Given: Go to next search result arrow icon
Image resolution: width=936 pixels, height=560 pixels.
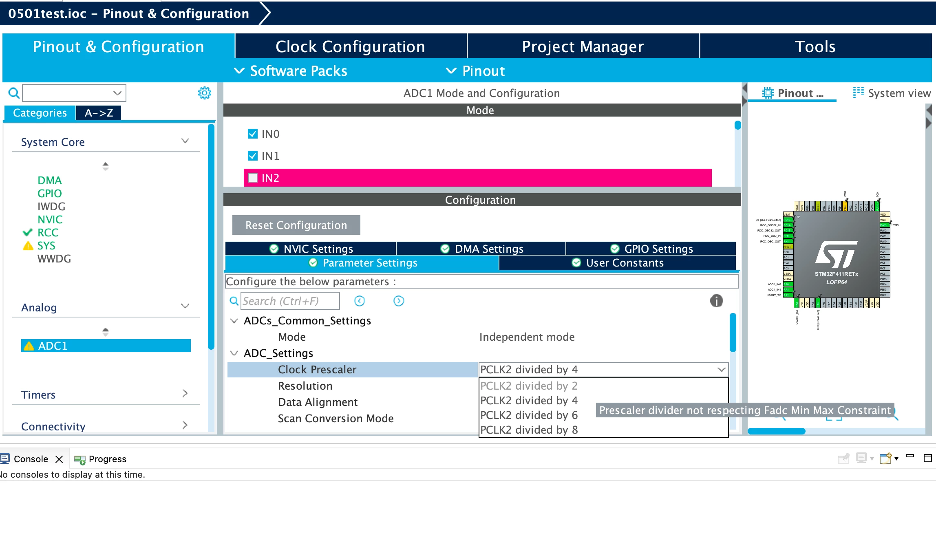Looking at the screenshot, I should point(399,301).
